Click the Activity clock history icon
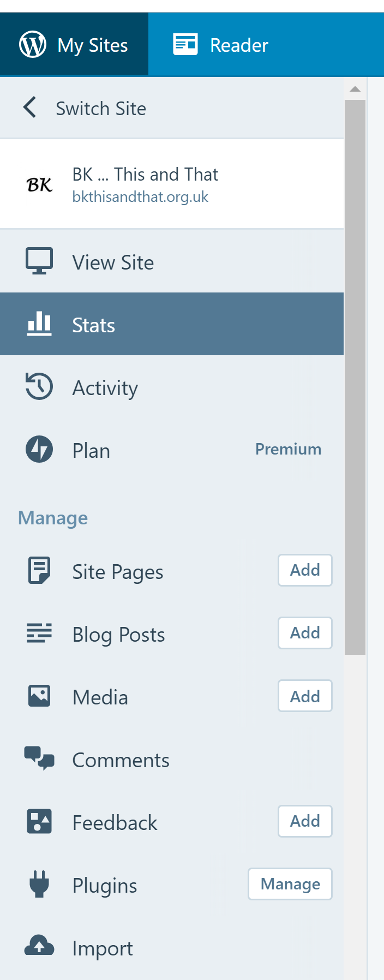Viewport: 384px width, 980px height. [39, 387]
